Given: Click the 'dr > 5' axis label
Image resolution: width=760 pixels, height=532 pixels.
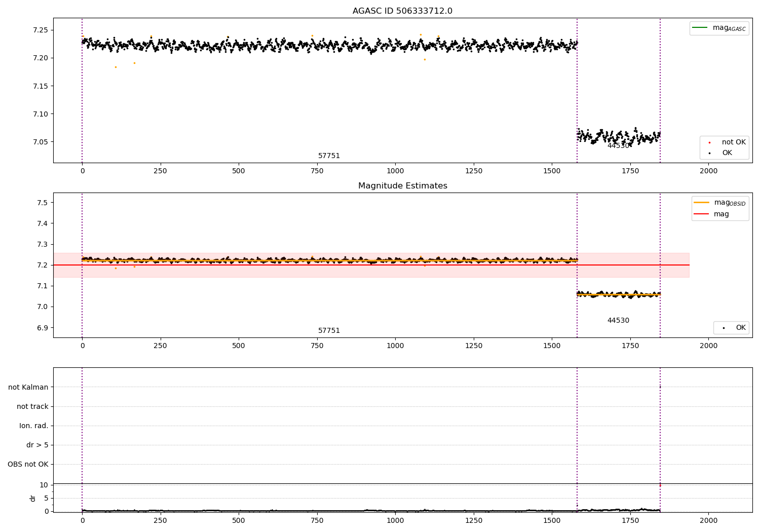Looking at the screenshot, I should (x=37, y=445).
